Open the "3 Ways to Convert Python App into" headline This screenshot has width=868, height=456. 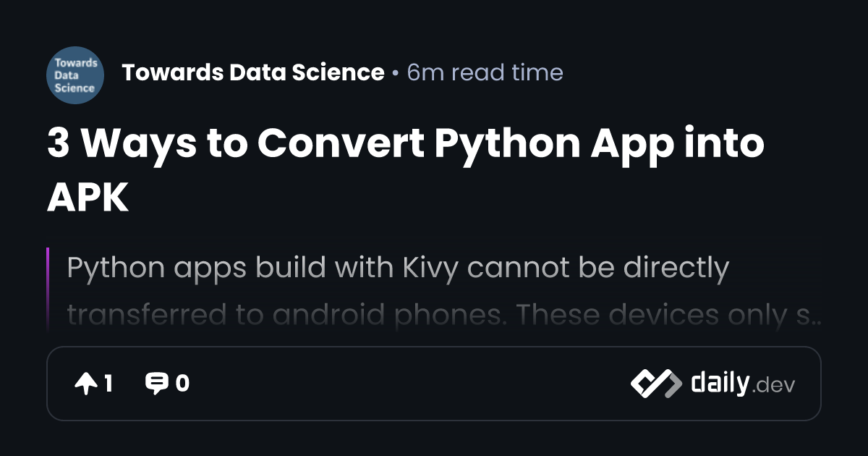tap(405, 143)
